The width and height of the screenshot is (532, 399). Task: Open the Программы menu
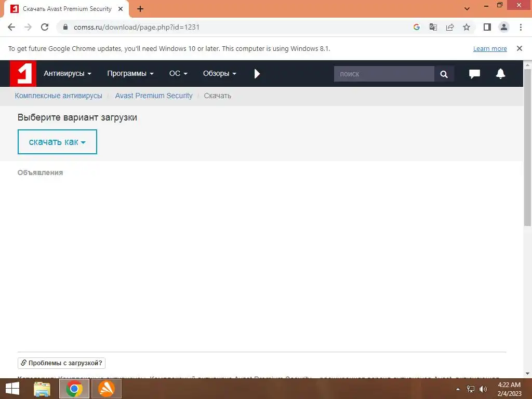130,74
